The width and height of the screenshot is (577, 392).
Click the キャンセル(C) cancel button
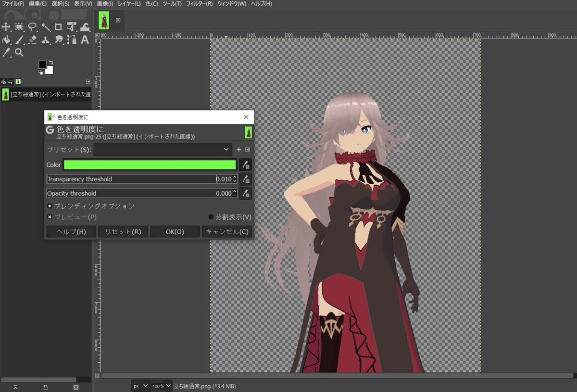click(x=227, y=232)
